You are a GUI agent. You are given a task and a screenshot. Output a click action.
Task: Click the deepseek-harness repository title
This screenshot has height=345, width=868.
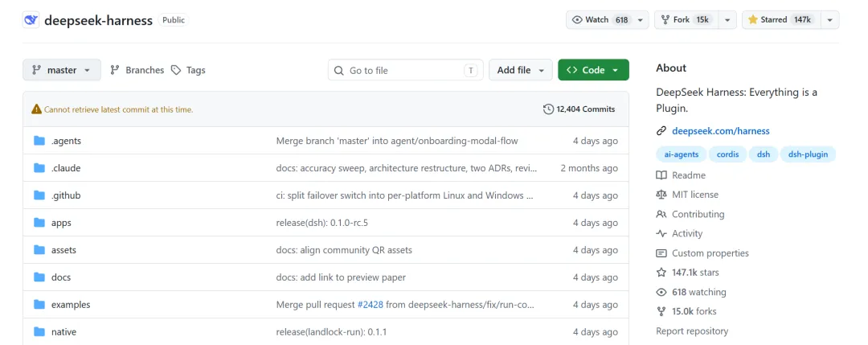[98, 20]
